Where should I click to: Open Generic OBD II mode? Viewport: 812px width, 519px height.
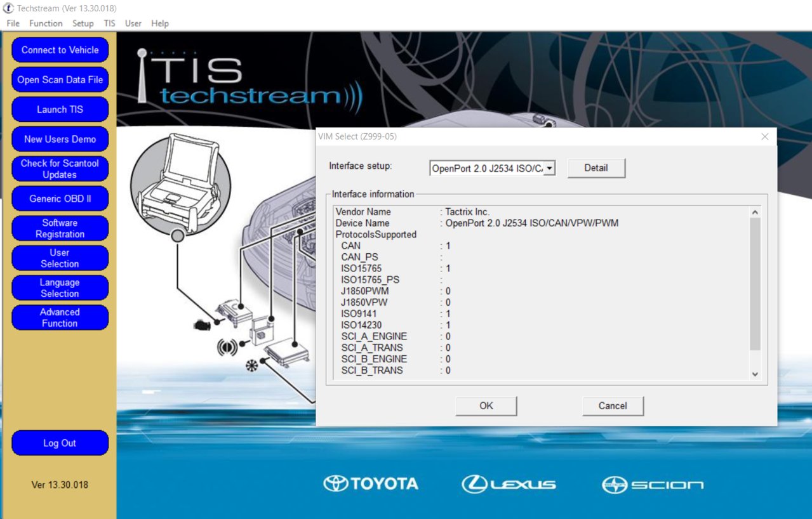[60, 199]
